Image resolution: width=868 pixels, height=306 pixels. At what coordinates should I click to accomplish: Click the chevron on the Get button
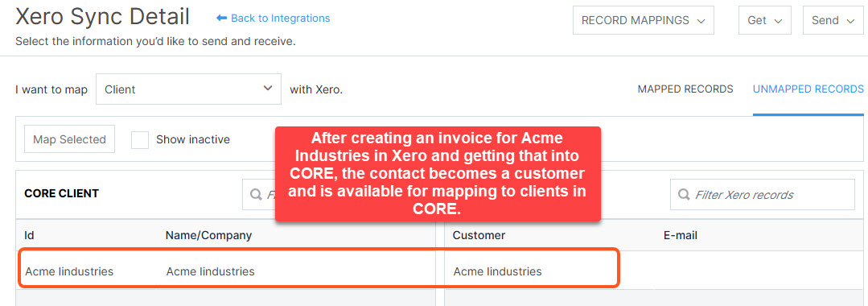[x=778, y=21]
